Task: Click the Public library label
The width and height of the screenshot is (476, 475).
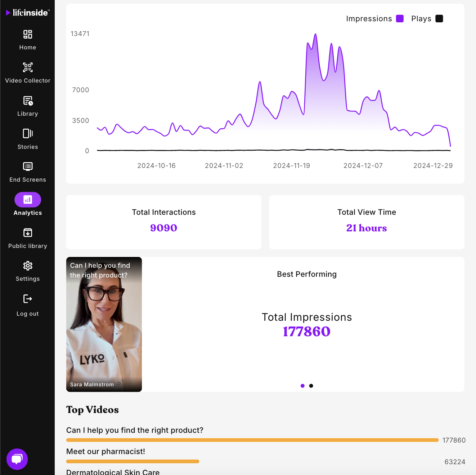Action: click(28, 246)
